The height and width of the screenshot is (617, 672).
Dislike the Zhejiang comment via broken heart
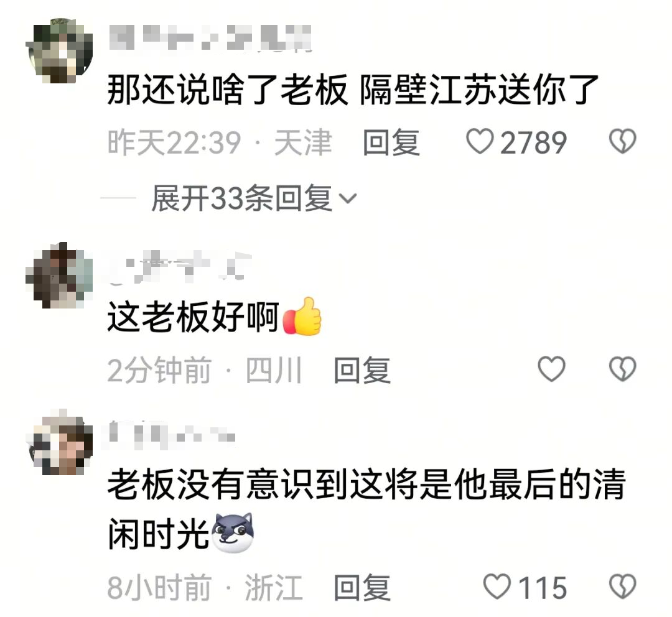(x=622, y=587)
